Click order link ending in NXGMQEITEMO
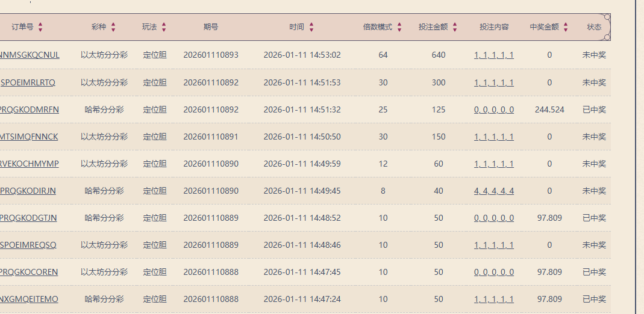Image resolution: width=644 pixels, height=314 pixels. coord(30,299)
